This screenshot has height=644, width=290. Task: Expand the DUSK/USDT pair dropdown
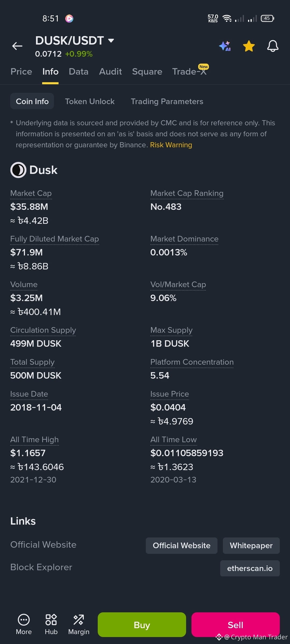point(111,41)
